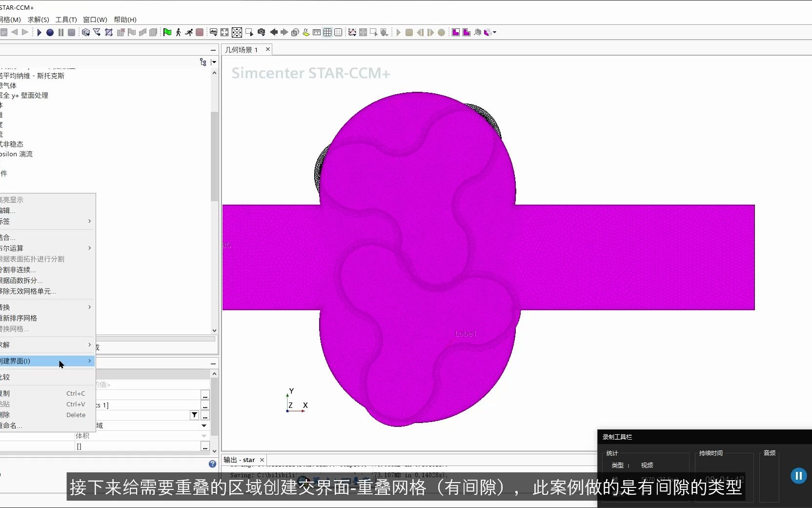Click the properties panel scroll-down arrow
This screenshot has width=812, height=508.
[214, 451]
